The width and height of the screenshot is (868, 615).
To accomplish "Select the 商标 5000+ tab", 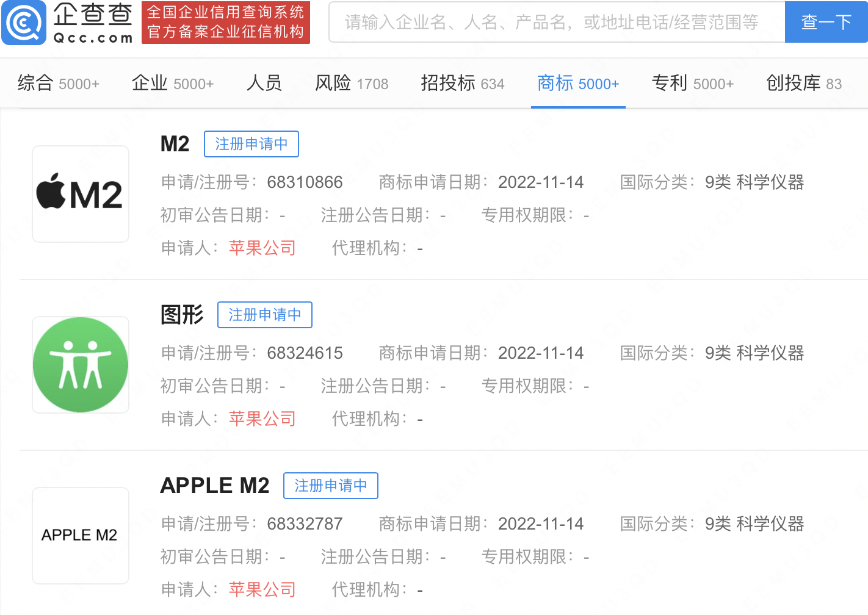I will click(578, 83).
